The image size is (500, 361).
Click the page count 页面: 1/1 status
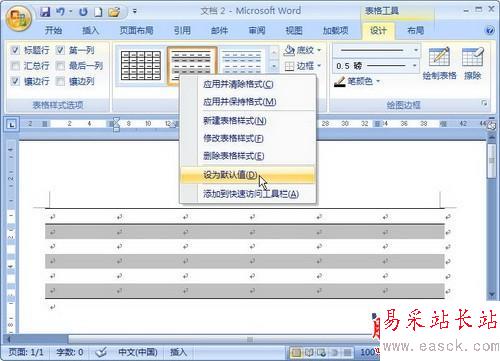pyautogui.click(x=26, y=352)
